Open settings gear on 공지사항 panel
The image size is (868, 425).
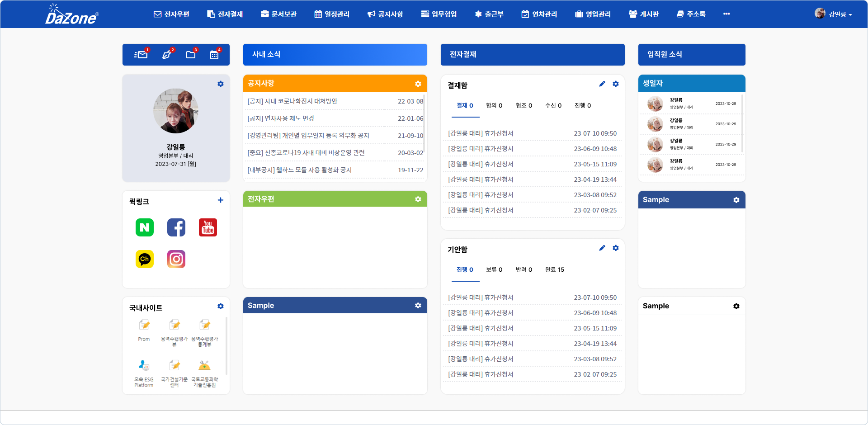pyautogui.click(x=418, y=84)
